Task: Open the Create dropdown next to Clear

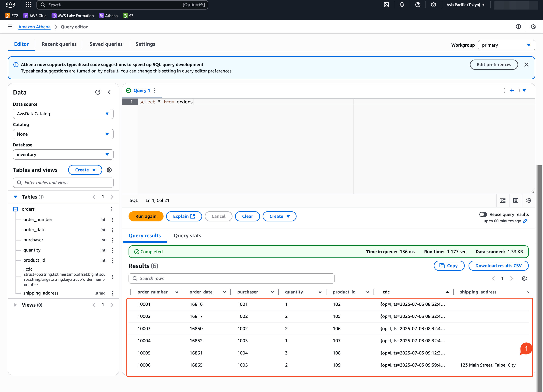Action: tap(279, 216)
